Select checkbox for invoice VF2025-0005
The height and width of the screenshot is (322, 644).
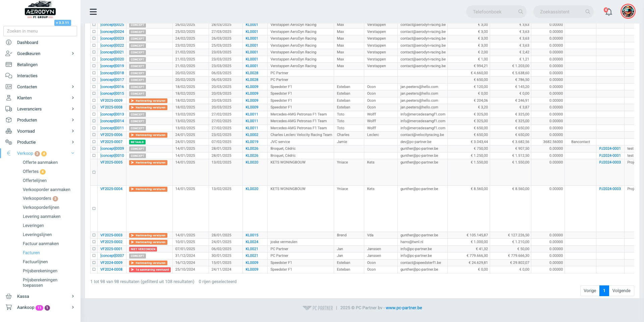coord(94,172)
